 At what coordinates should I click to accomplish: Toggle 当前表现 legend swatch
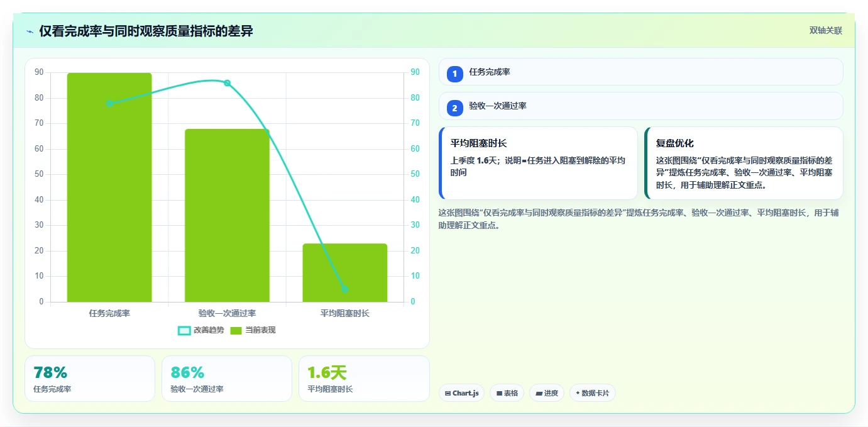pyautogui.click(x=236, y=330)
